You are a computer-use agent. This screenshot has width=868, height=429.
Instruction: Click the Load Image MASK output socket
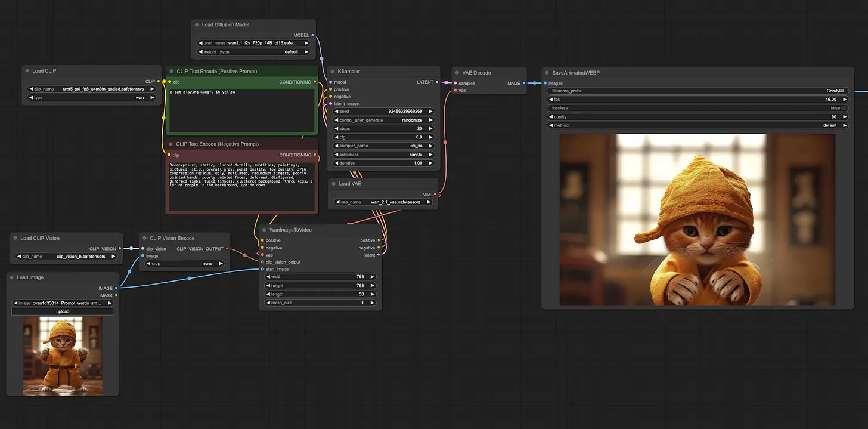point(116,295)
